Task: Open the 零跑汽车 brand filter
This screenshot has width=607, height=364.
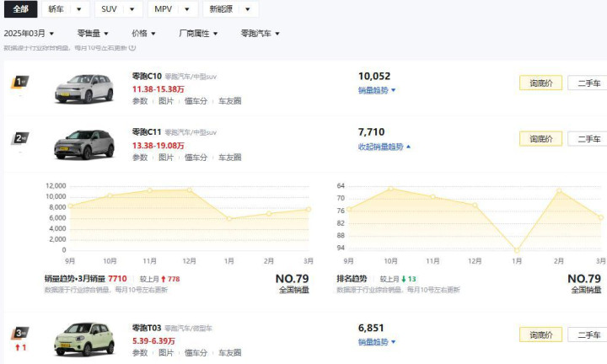Action: point(261,34)
